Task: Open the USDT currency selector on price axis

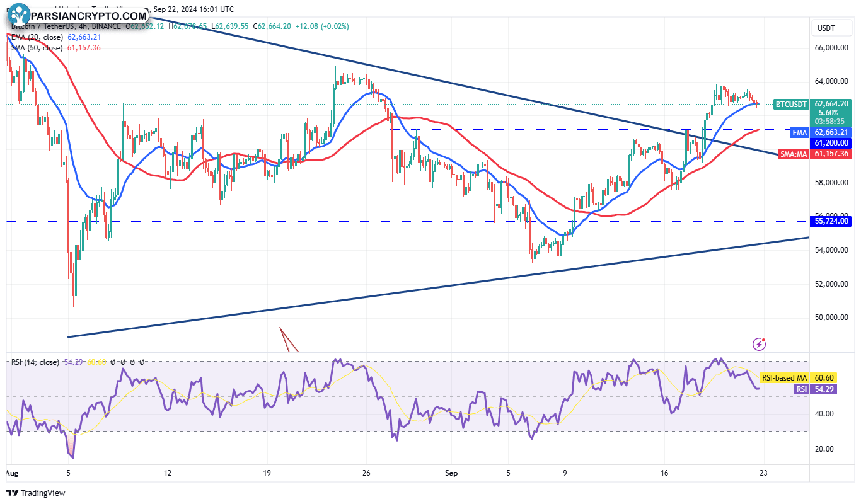Action: (826, 28)
